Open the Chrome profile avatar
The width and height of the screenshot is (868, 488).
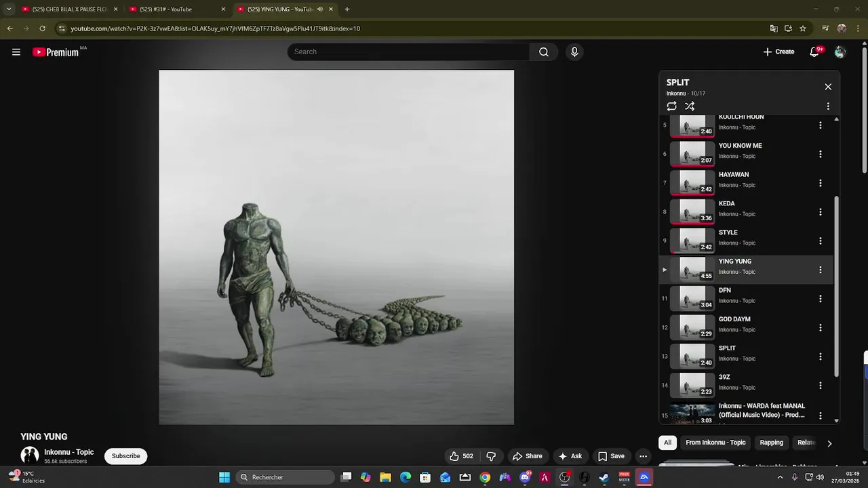(842, 28)
